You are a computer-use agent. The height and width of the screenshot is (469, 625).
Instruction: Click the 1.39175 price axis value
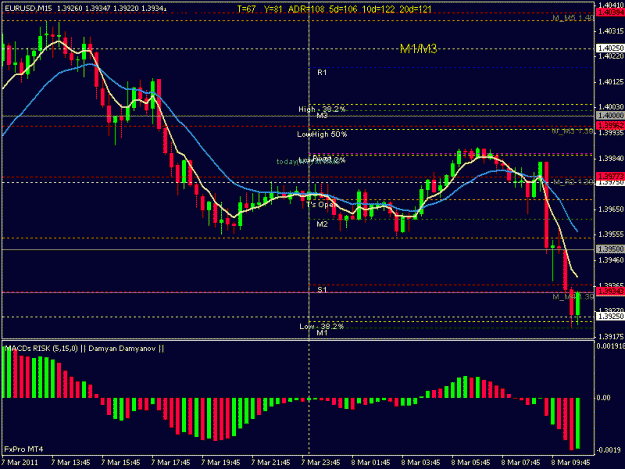pos(611,336)
